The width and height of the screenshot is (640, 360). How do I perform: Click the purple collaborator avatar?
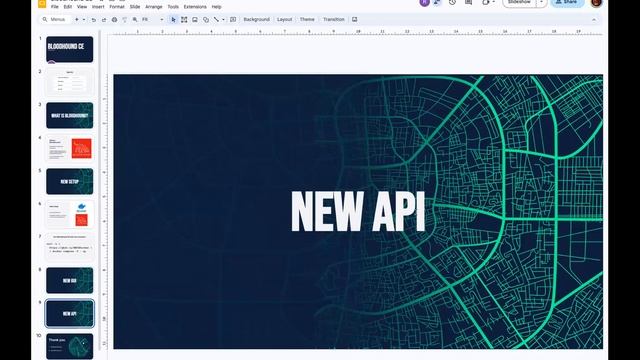coord(424,2)
